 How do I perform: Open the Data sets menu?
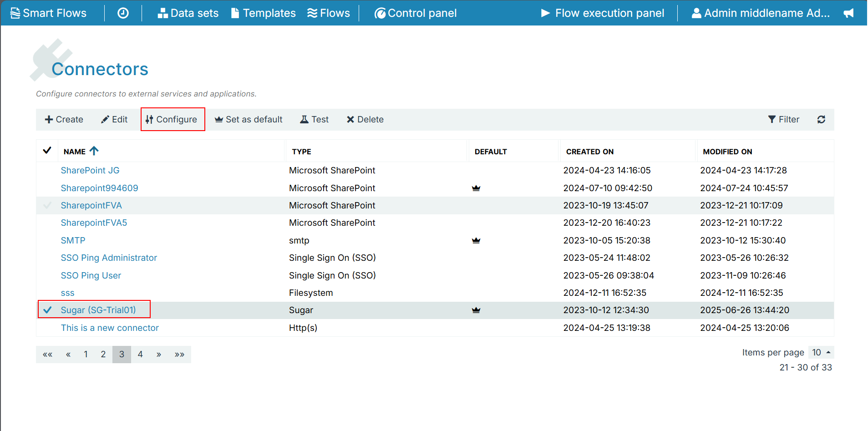point(188,13)
